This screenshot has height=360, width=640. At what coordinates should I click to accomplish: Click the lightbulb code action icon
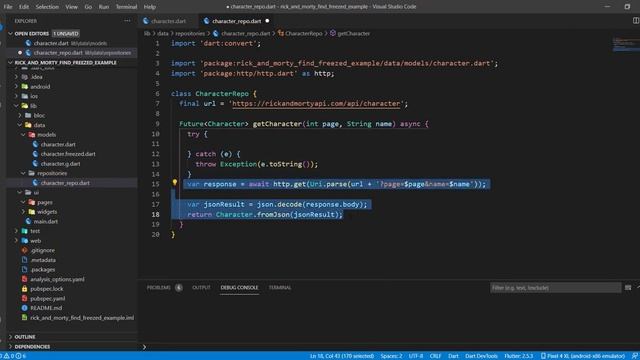pos(175,182)
